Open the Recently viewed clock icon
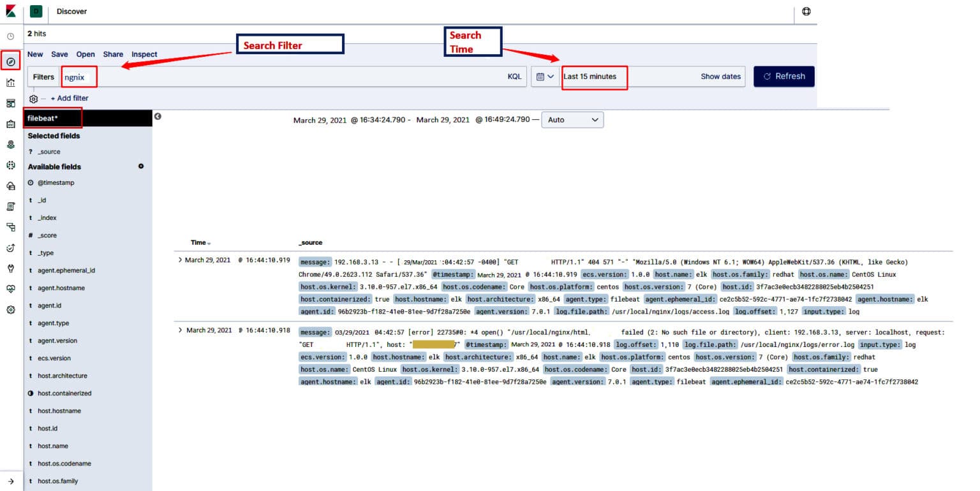 tap(11, 36)
